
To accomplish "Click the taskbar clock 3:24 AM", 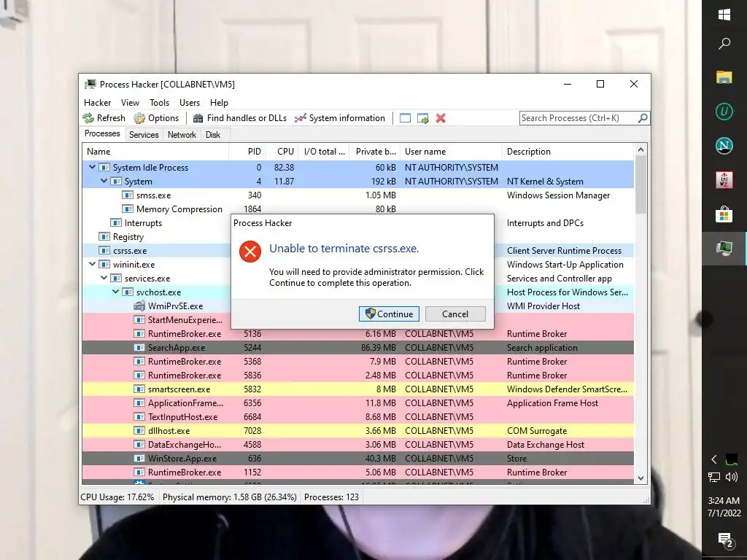I will coord(724,500).
